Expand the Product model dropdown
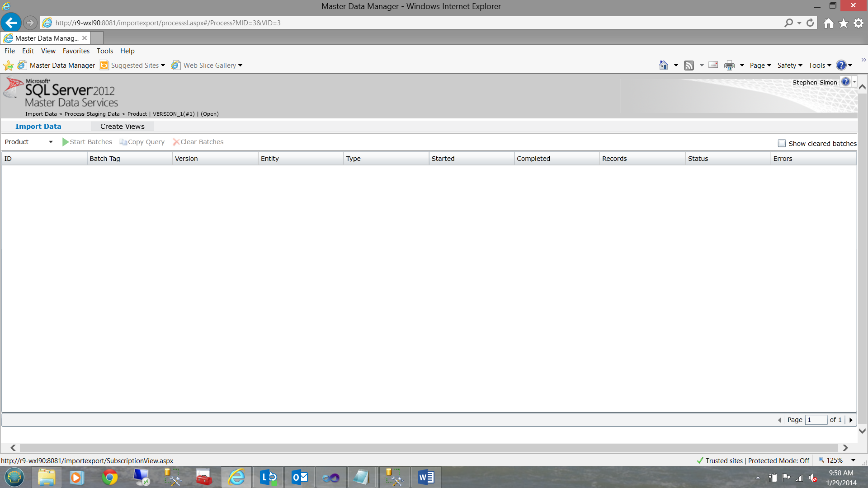This screenshot has height=488, width=868. coord(51,142)
